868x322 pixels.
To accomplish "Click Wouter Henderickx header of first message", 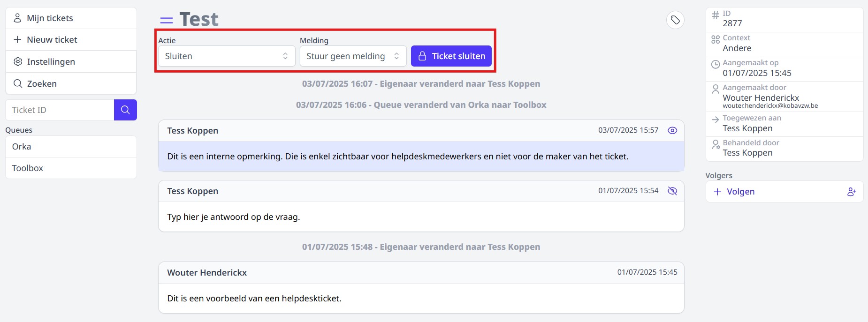I will (x=207, y=273).
